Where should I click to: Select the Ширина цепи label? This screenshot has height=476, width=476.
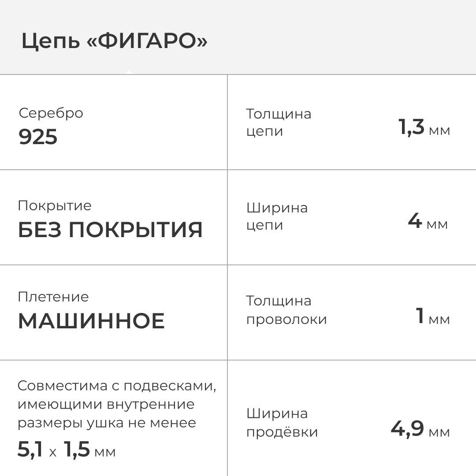(x=277, y=216)
